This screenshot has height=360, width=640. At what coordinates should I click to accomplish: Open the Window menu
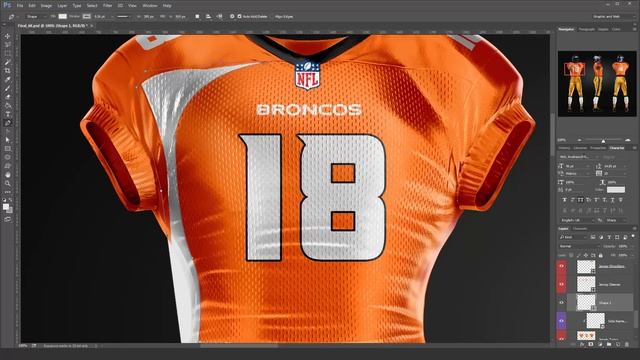pyautogui.click(x=150, y=6)
